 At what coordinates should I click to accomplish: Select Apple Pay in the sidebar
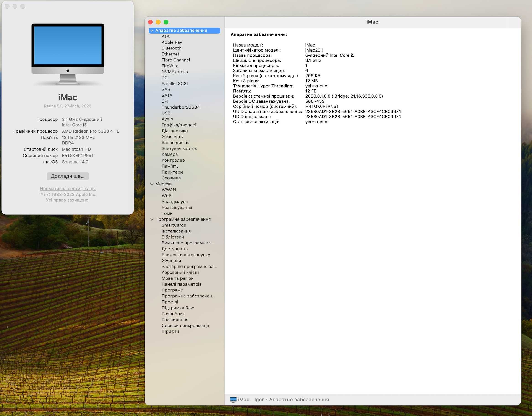coord(172,42)
